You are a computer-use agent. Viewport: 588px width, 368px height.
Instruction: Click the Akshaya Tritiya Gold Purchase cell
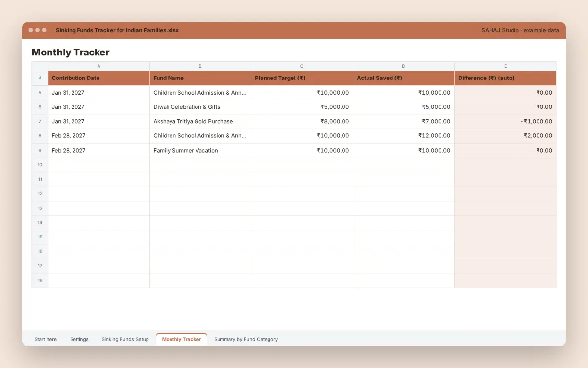click(x=200, y=121)
